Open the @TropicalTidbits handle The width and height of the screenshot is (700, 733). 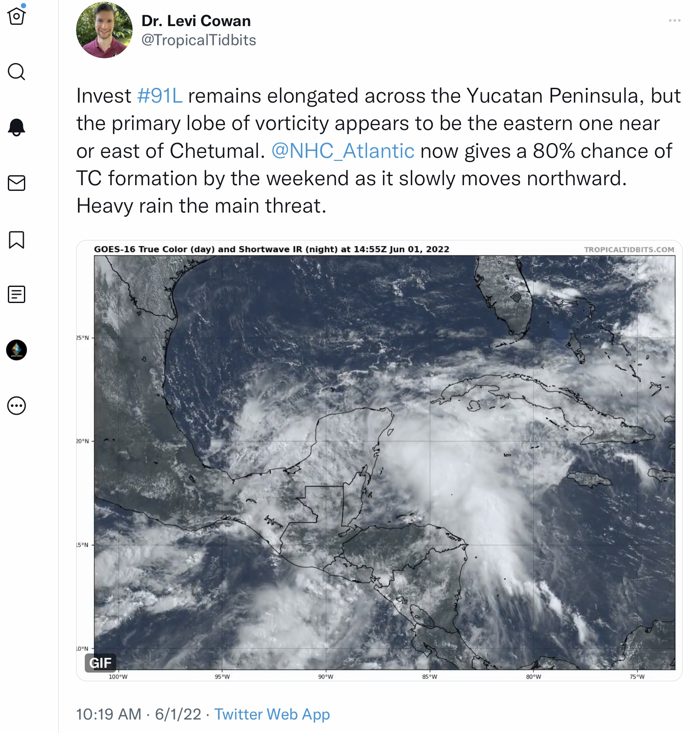pyautogui.click(x=199, y=40)
